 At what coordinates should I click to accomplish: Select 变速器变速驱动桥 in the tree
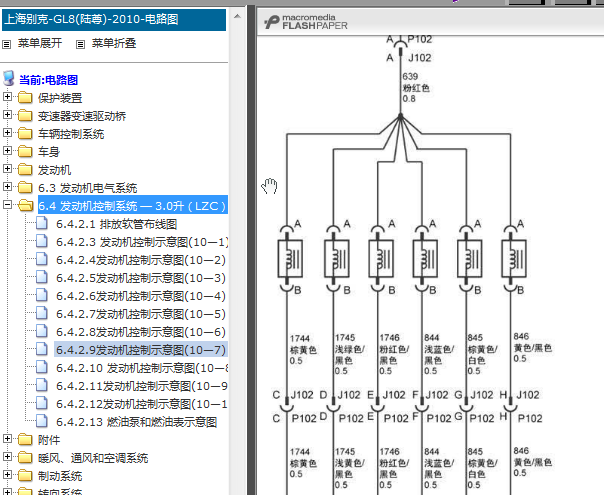point(82,116)
